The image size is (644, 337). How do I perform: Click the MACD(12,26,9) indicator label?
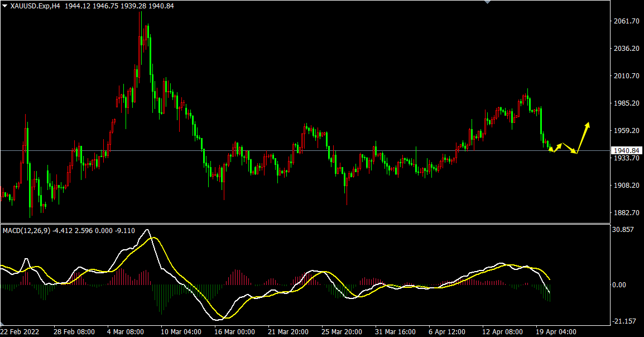point(25,230)
